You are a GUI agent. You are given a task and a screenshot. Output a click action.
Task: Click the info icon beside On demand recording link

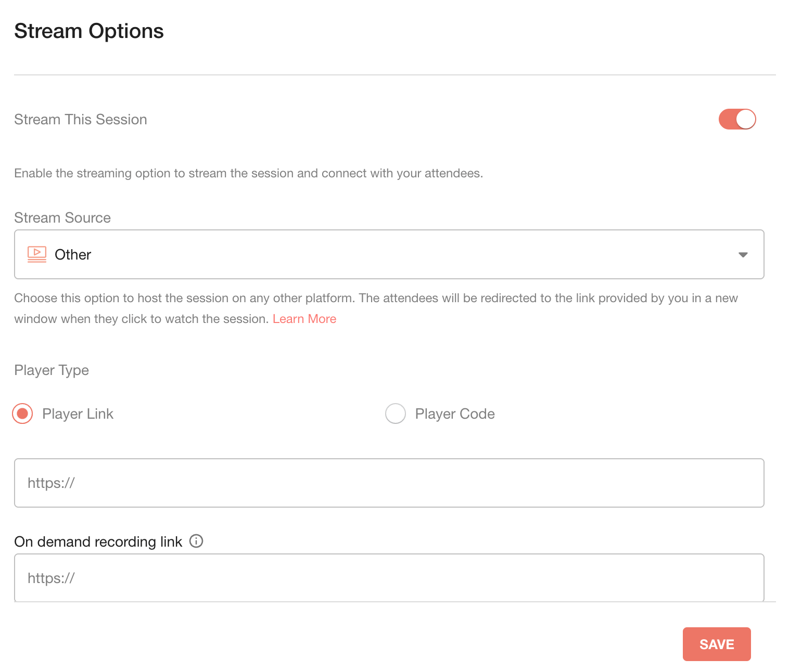(196, 541)
